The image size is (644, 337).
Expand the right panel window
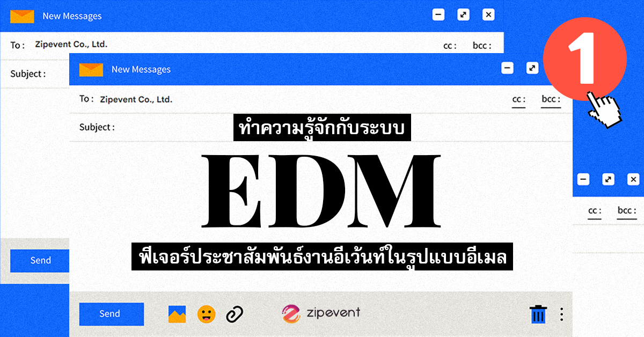(x=608, y=179)
